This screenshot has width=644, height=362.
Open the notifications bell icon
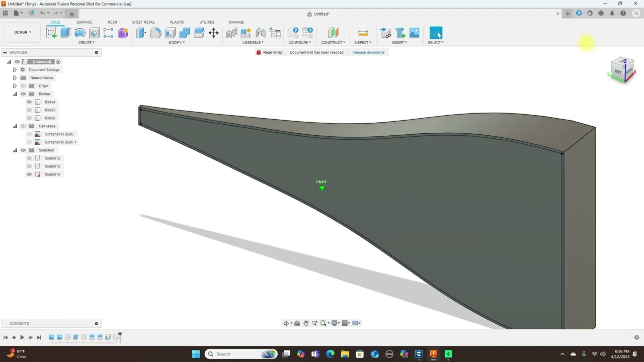click(x=612, y=14)
